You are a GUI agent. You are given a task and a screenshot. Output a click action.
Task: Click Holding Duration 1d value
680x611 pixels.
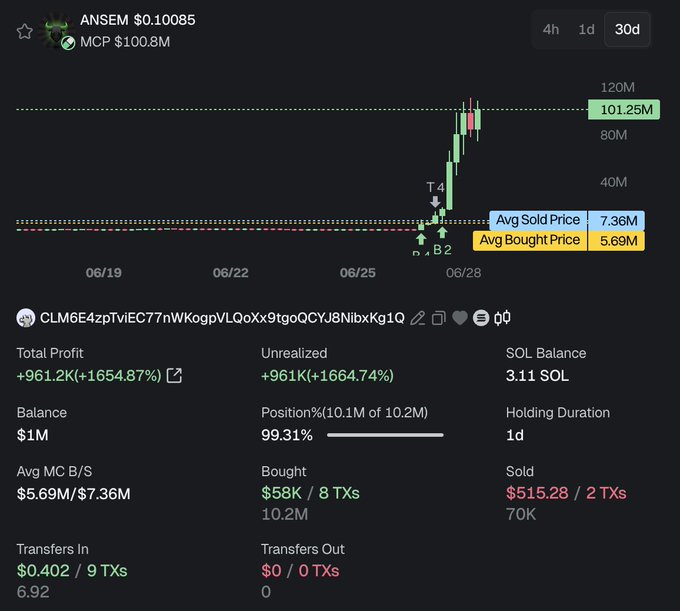click(515, 435)
